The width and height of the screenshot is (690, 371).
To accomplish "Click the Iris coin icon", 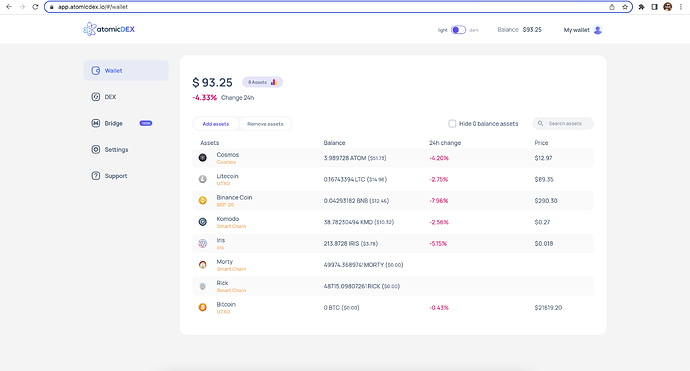I will click(202, 243).
